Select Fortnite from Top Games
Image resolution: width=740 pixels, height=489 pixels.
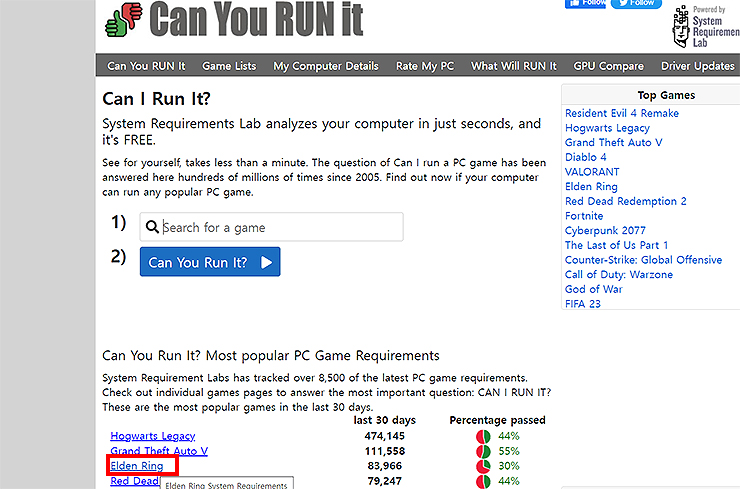coord(584,216)
